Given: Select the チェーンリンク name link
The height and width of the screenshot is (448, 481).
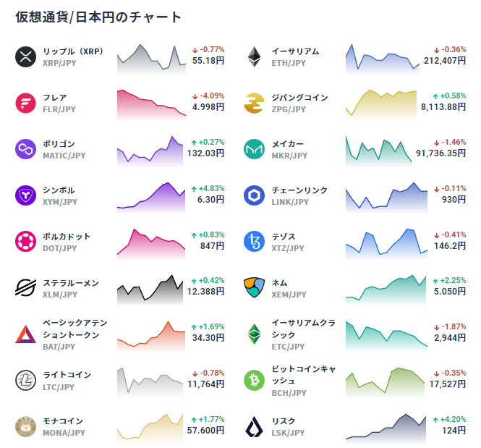Looking at the screenshot, I should 299,190.
